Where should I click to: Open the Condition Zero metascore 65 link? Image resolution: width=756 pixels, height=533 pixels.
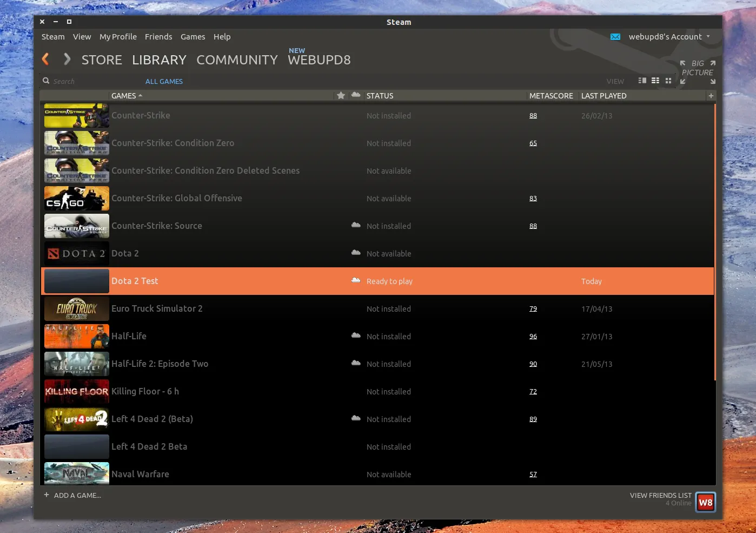[x=533, y=143]
